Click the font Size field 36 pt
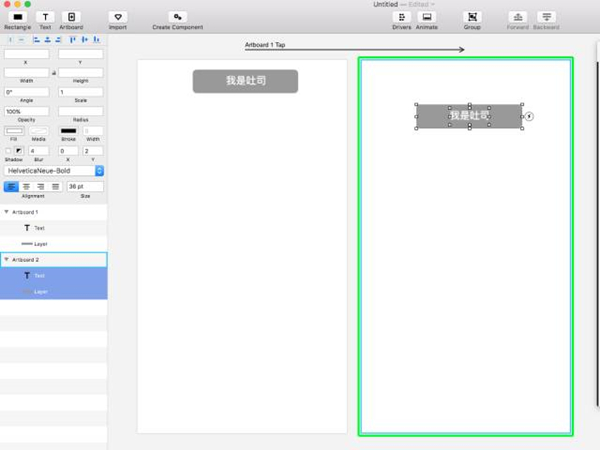 (x=85, y=186)
